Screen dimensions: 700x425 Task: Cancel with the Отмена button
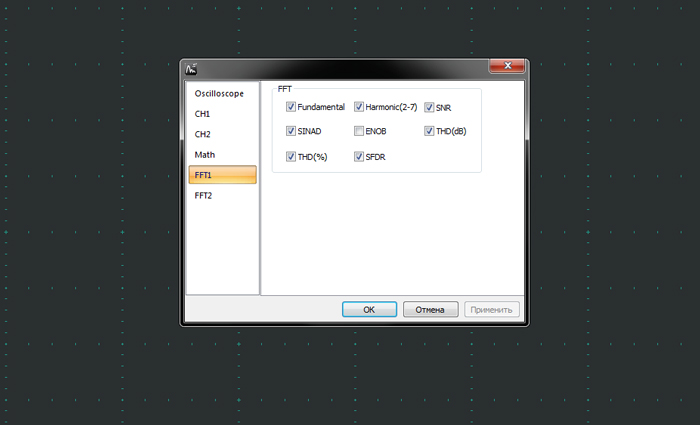[x=430, y=309]
